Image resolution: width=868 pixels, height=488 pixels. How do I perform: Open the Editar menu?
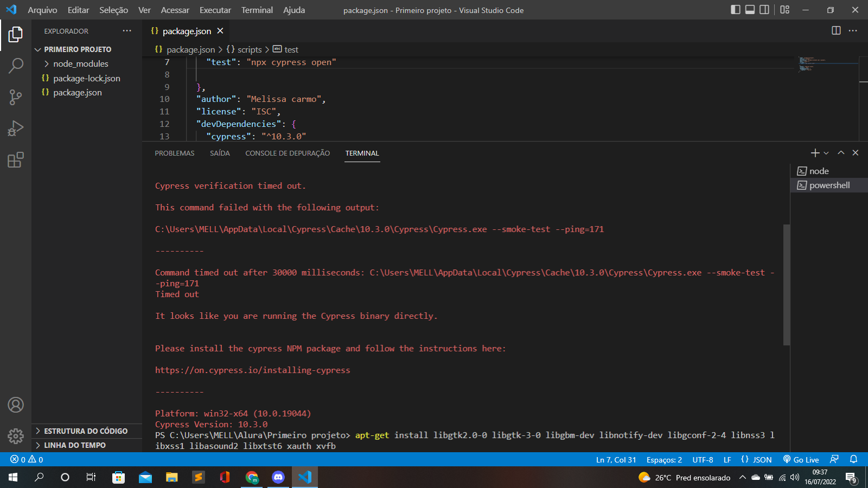coord(78,10)
